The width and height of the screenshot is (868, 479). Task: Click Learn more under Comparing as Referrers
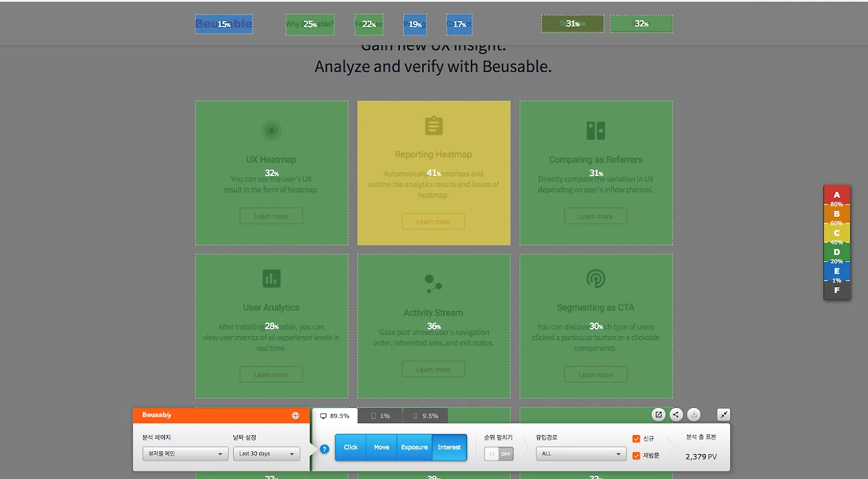[x=595, y=216]
